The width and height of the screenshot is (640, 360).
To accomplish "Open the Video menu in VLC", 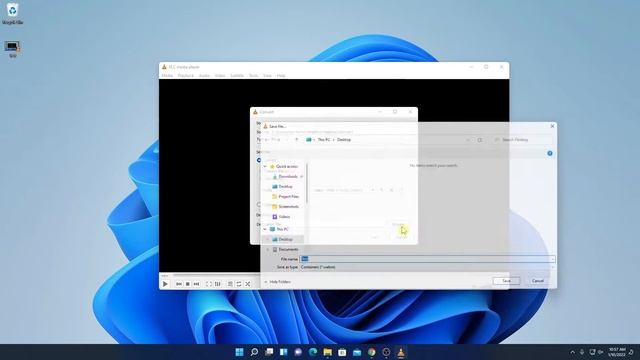I will pyautogui.click(x=220, y=76).
